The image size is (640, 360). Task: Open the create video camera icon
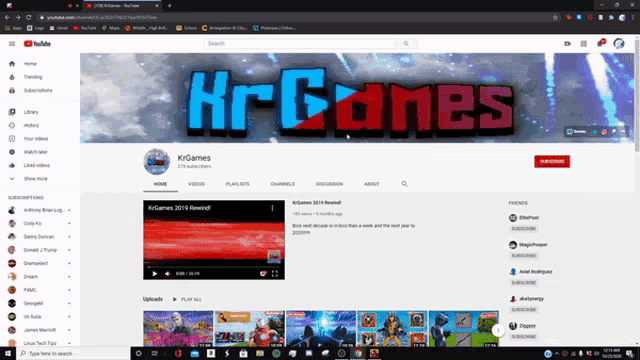pos(567,44)
